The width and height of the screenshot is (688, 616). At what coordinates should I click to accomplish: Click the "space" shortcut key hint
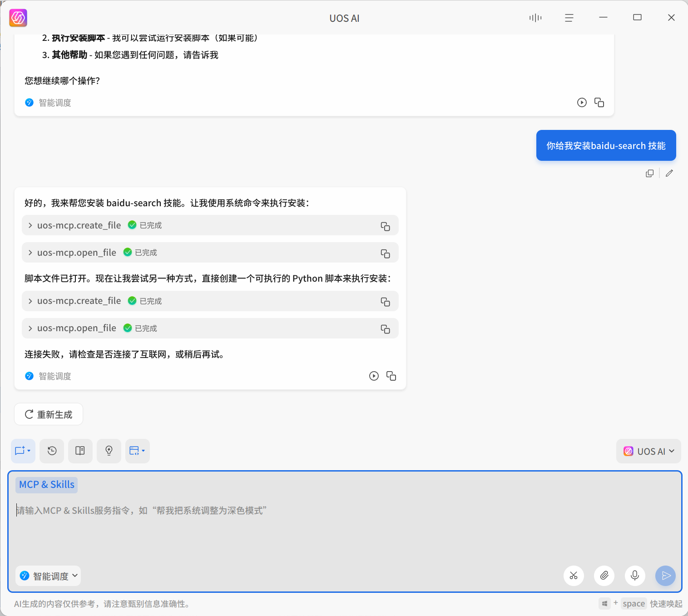click(x=634, y=604)
